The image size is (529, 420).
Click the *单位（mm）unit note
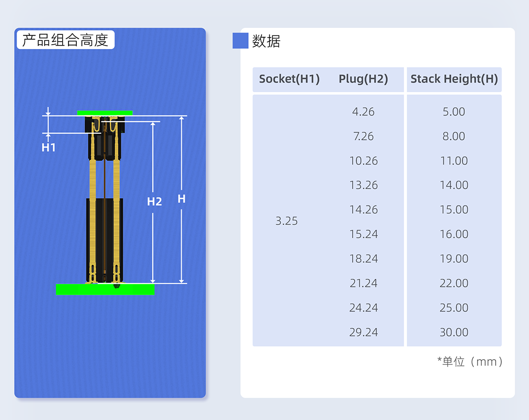470,362
